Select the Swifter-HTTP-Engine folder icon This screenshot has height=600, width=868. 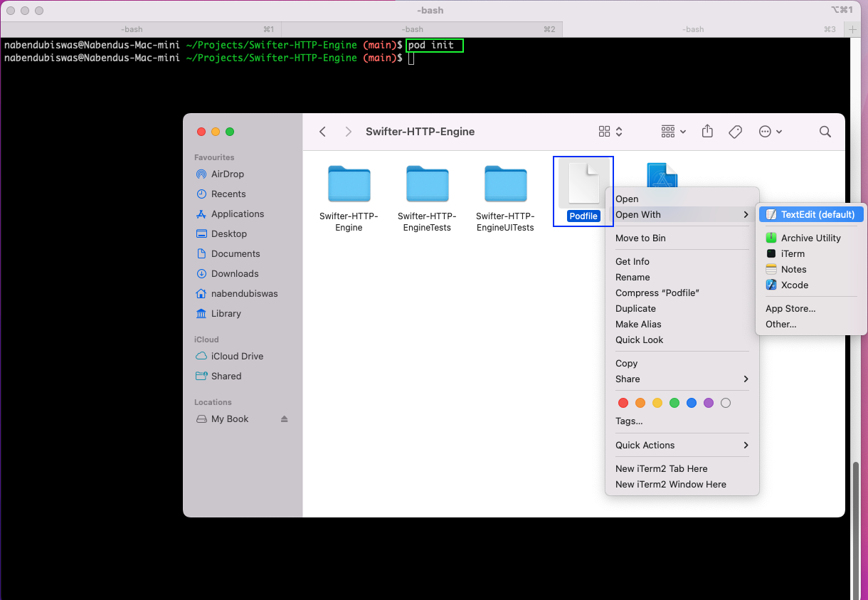click(x=349, y=184)
